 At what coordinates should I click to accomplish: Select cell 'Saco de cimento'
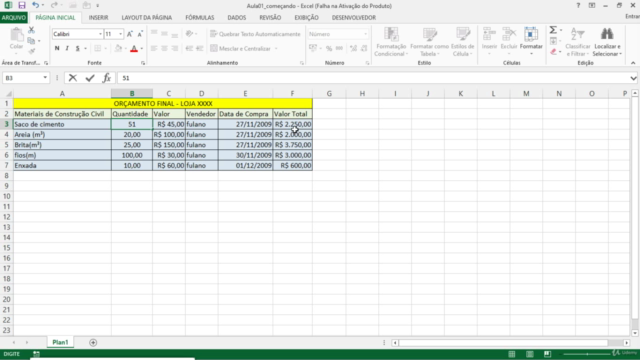[62, 124]
